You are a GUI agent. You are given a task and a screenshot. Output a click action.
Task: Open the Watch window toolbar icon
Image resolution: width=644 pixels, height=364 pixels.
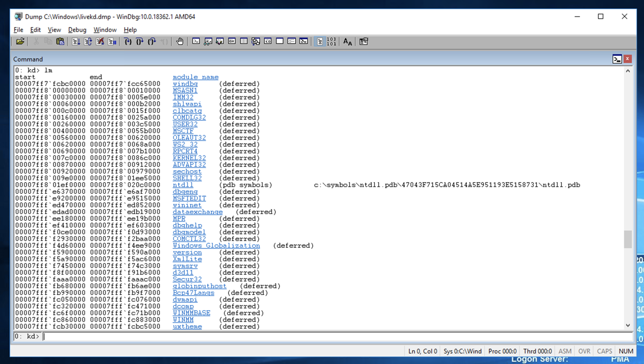208,42
